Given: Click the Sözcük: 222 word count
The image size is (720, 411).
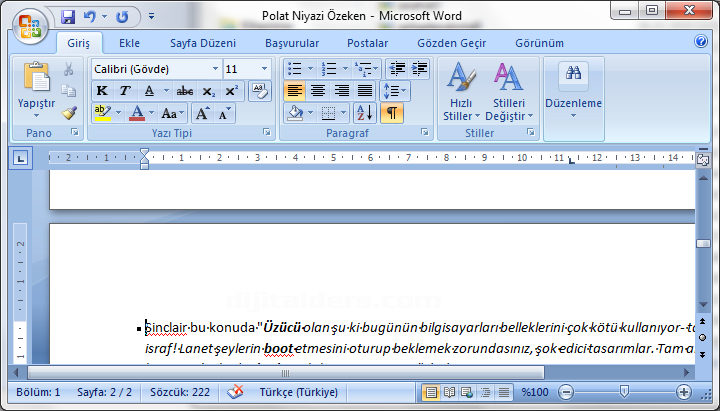Looking at the screenshot, I should (180, 392).
